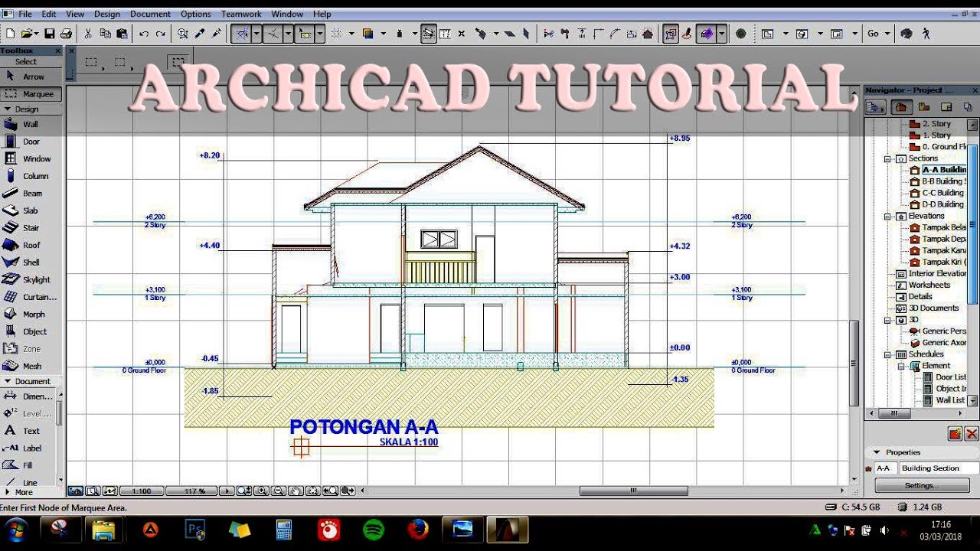
Task: Select the Shell tool
Action: click(31, 262)
